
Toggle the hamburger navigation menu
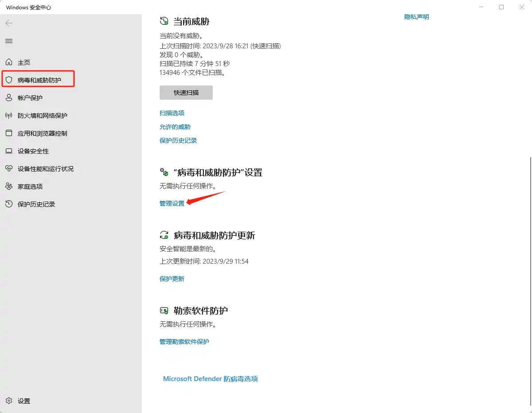click(9, 41)
